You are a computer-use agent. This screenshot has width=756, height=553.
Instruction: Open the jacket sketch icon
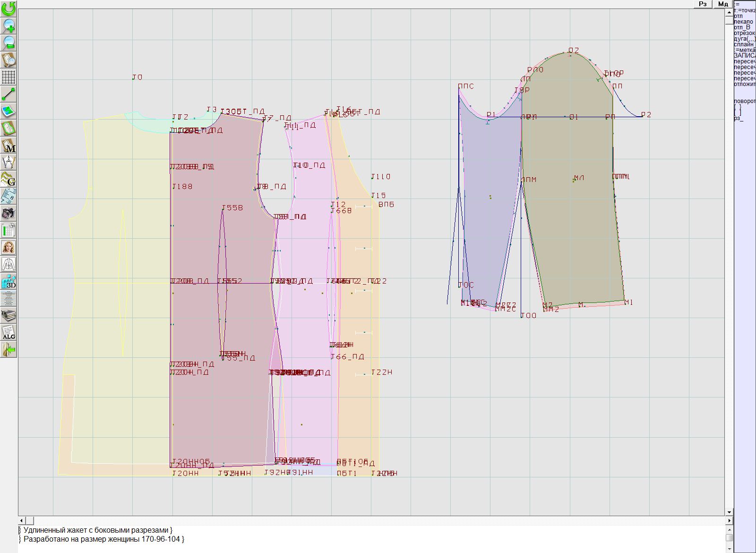point(9,265)
